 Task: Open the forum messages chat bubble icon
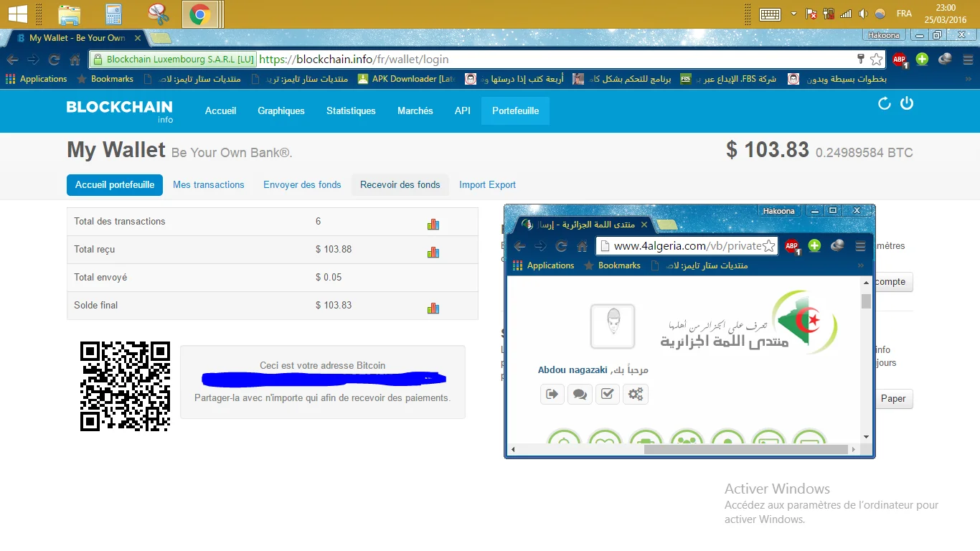(580, 393)
